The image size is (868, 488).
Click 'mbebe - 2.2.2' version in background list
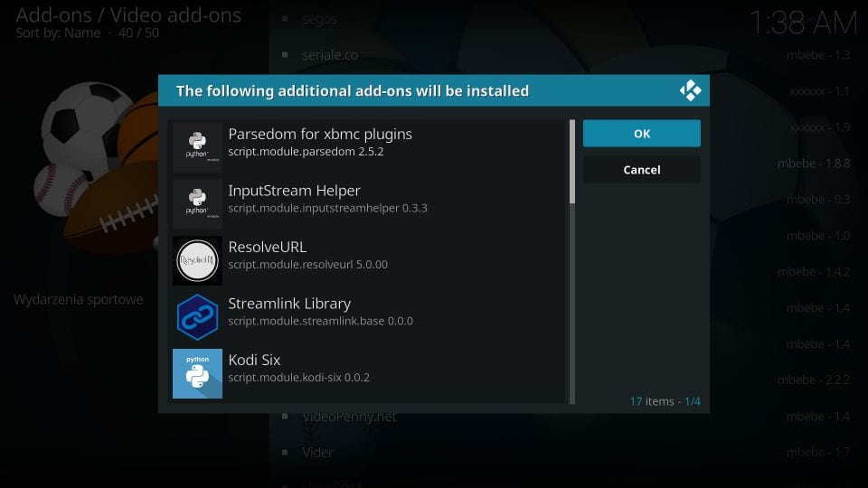(814, 380)
